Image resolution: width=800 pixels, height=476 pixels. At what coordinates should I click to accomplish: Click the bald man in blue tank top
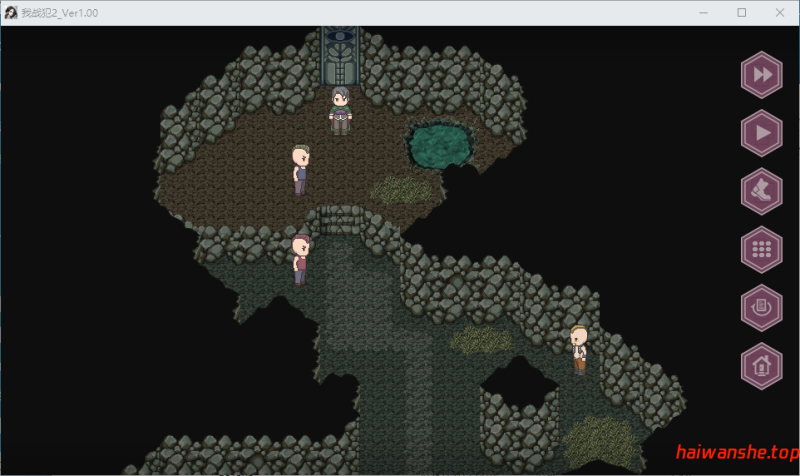click(301, 170)
